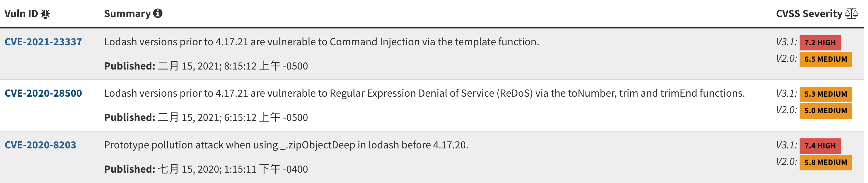The height and width of the screenshot is (183, 868).
Task: Click the 5.8 MEDIUM severity badge
Action: (x=825, y=162)
